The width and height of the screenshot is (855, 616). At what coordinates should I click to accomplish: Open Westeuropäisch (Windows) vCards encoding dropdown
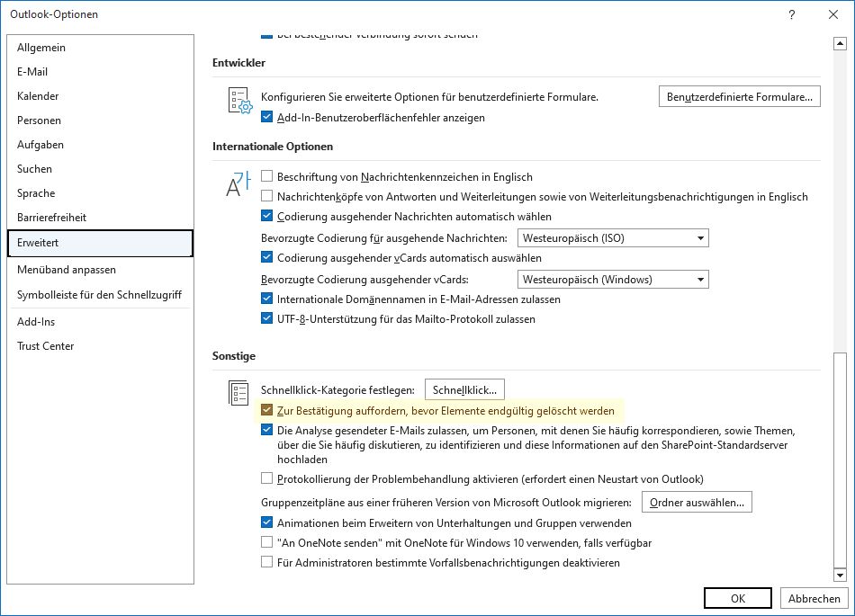click(x=613, y=280)
